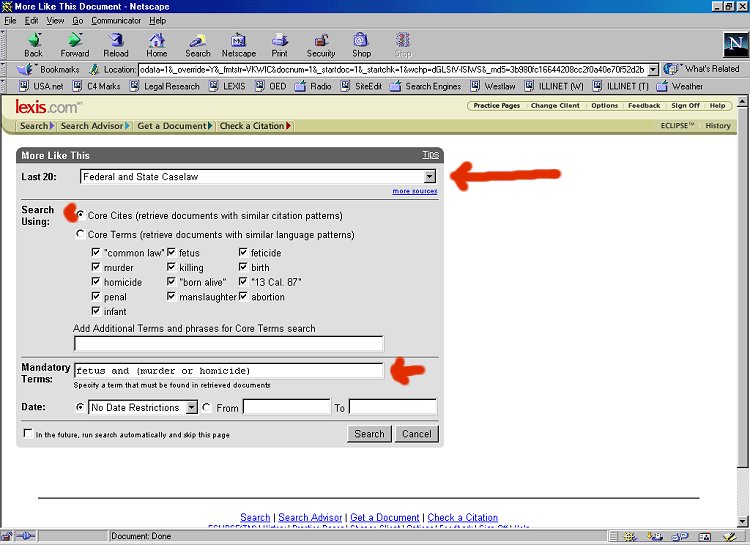Open the Location URL history dropdown
This screenshot has height=545, width=750.
[x=653, y=70]
